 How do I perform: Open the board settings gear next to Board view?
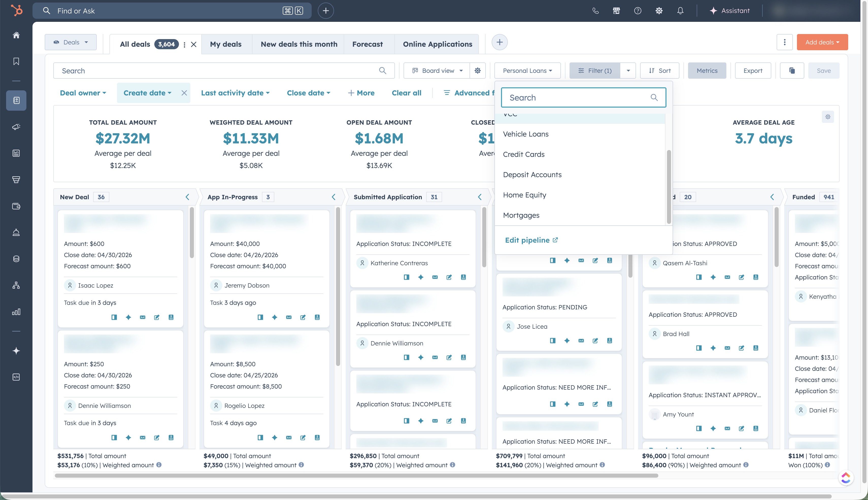click(478, 70)
